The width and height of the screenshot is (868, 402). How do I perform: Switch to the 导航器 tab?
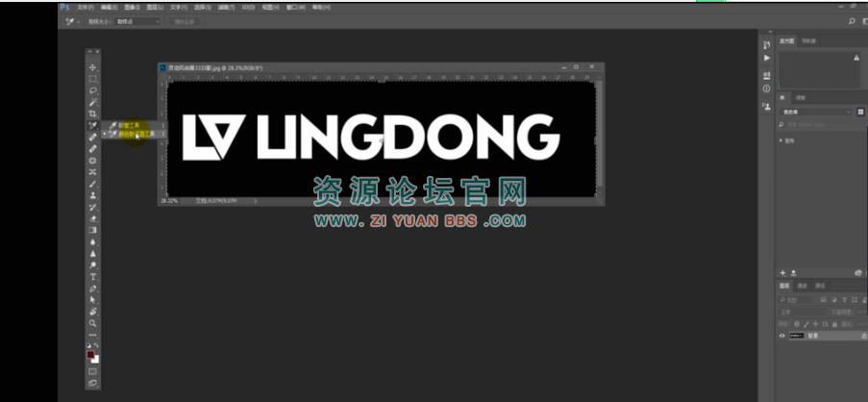(x=808, y=41)
